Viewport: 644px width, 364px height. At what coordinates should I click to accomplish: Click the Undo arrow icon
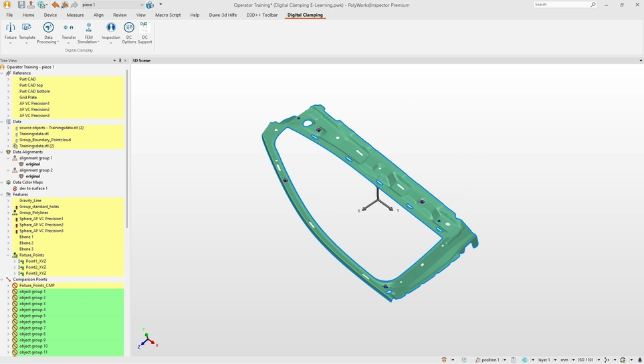coord(56,5)
